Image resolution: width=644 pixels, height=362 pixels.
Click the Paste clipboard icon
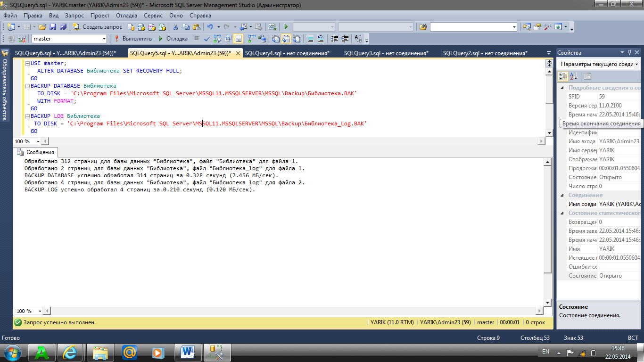tap(196, 27)
